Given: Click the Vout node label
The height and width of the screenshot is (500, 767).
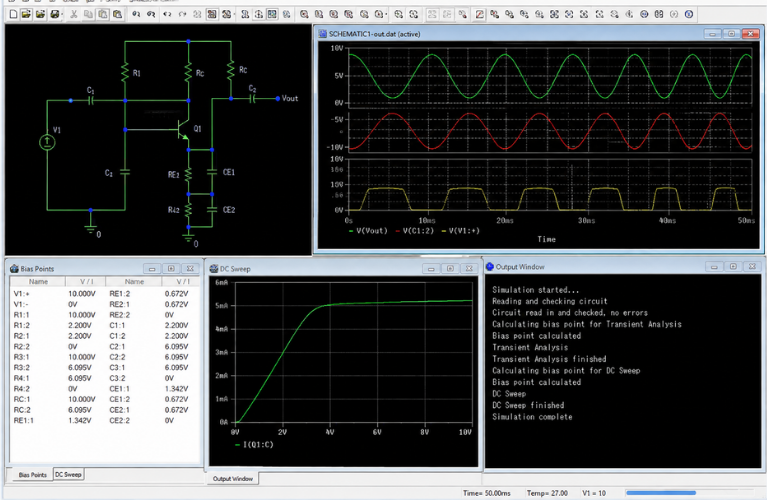Looking at the screenshot, I should 290,98.
